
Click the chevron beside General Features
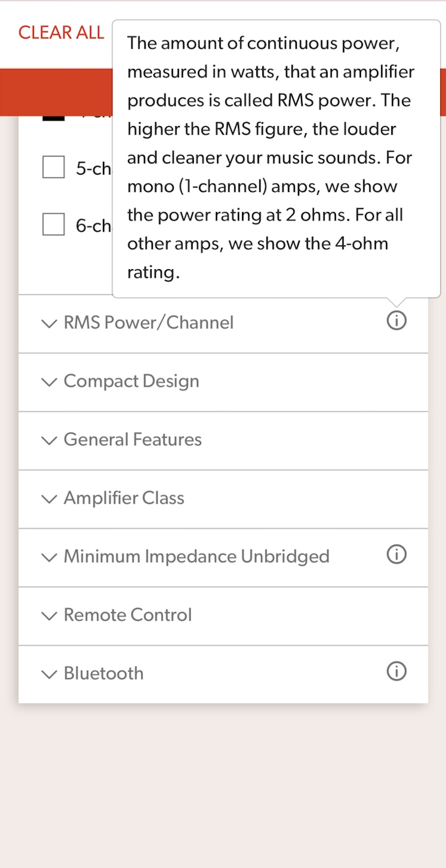(x=49, y=440)
